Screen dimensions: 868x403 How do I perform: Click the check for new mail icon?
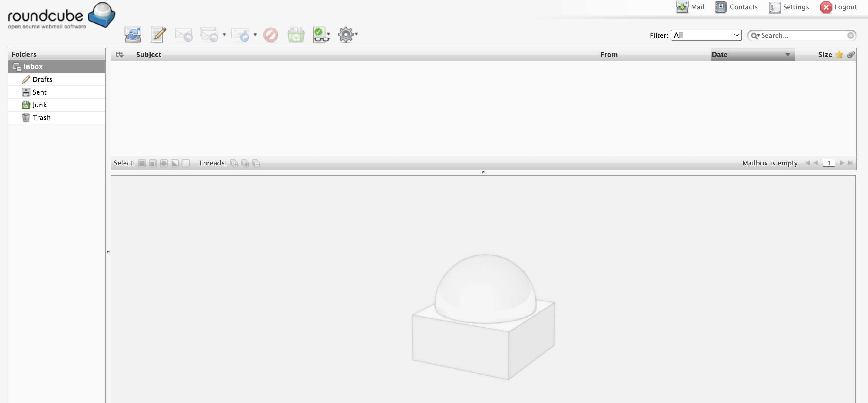133,35
